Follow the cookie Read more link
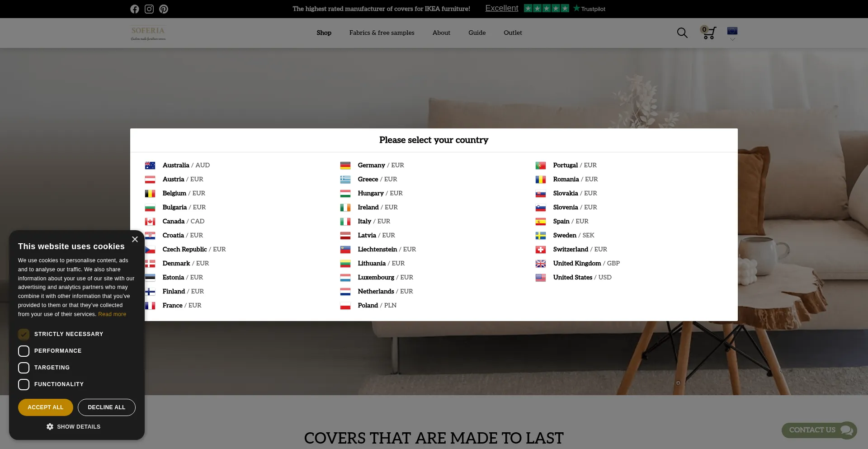The width and height of the screenshot is (868, 449). tap(112, 314)
